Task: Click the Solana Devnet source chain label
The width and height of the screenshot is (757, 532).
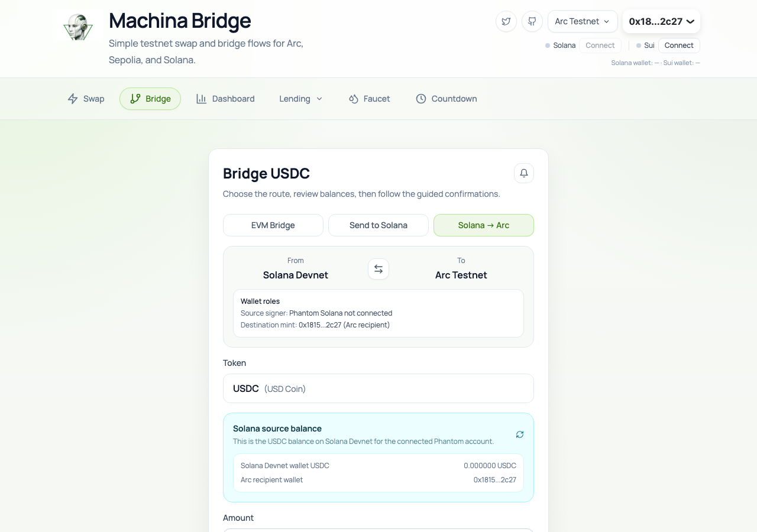Action: click(296, 275)
